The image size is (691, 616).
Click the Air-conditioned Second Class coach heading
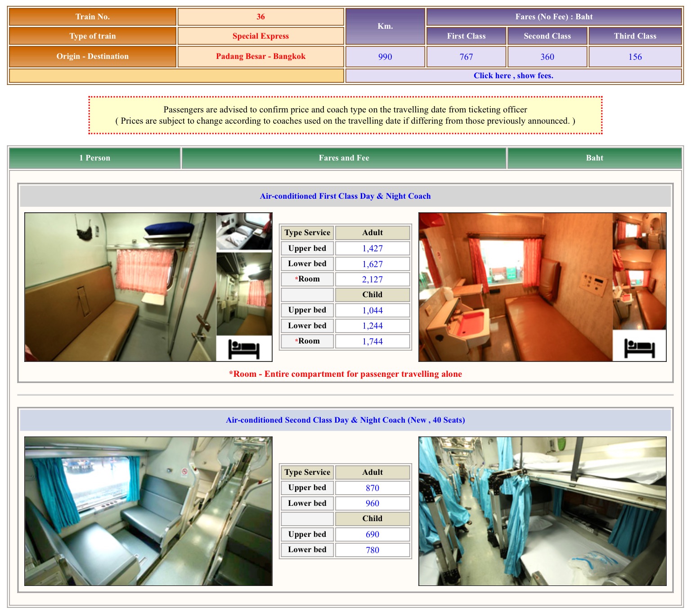[x=345, y=420]
